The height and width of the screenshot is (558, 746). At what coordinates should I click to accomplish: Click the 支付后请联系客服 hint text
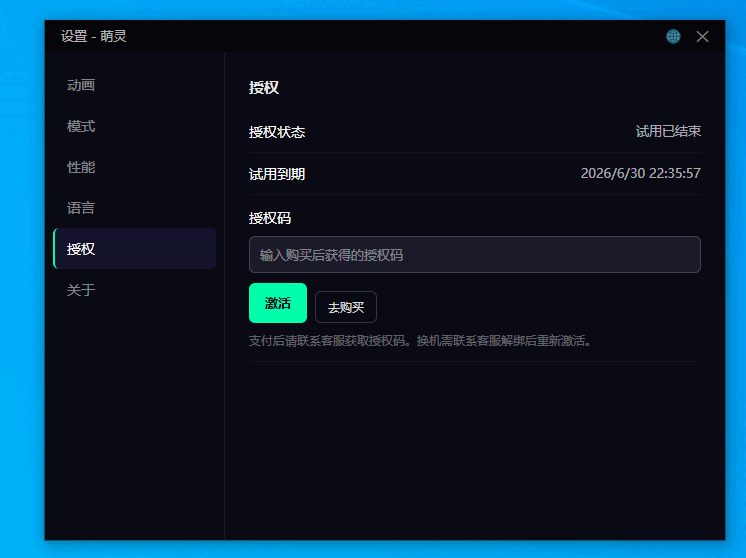point(421,341)
